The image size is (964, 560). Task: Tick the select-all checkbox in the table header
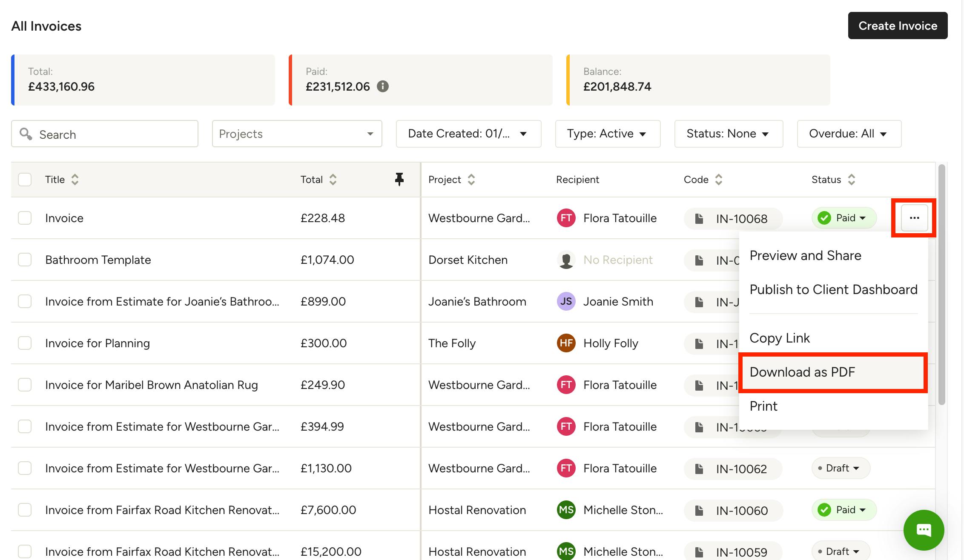click(x=25, y=180)
